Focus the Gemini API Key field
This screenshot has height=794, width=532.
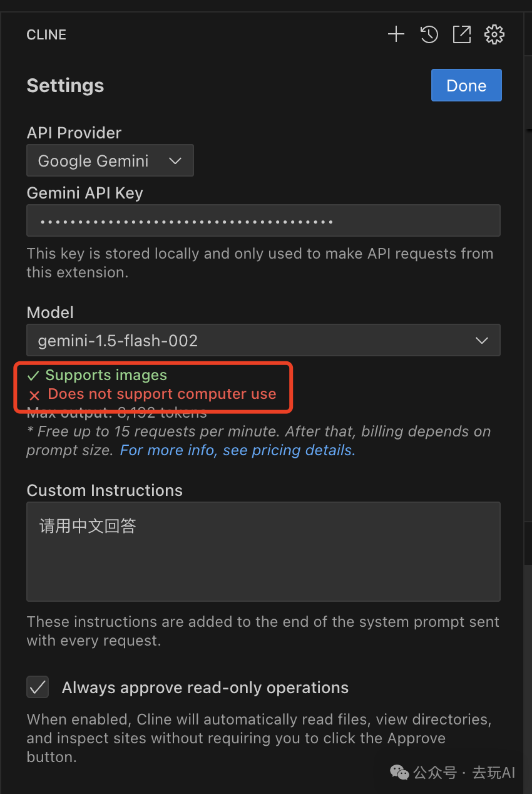point(263,220)
